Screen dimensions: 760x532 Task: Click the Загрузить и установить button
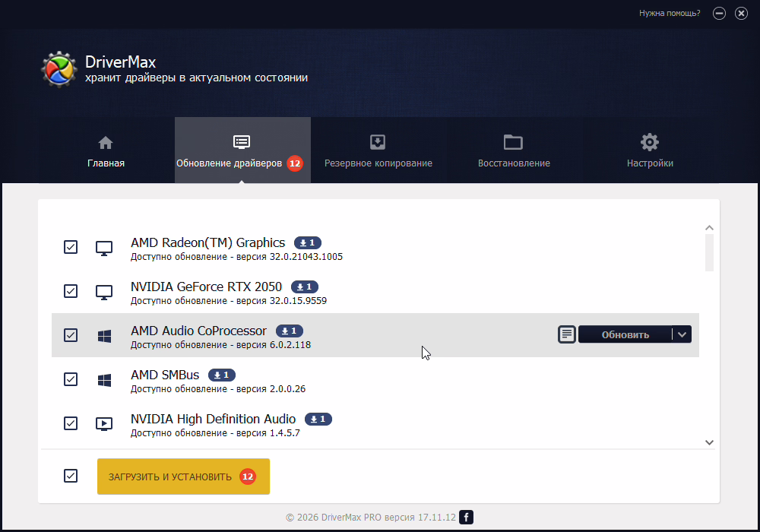[x=183, y=477]
